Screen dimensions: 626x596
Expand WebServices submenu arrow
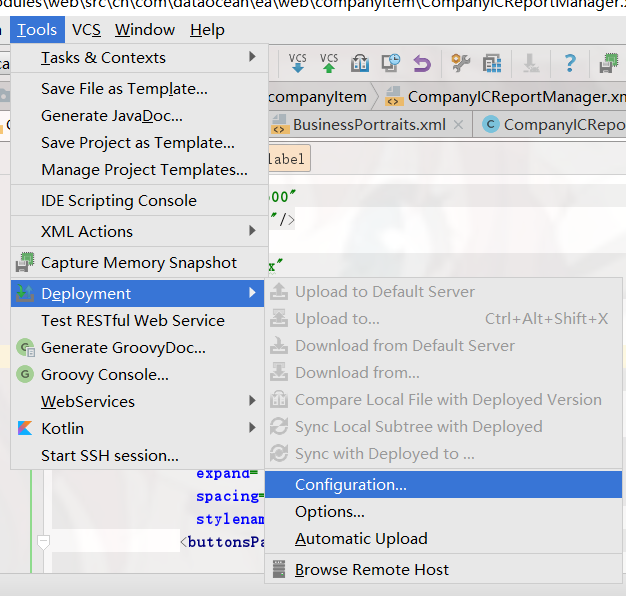pos(252,400)
